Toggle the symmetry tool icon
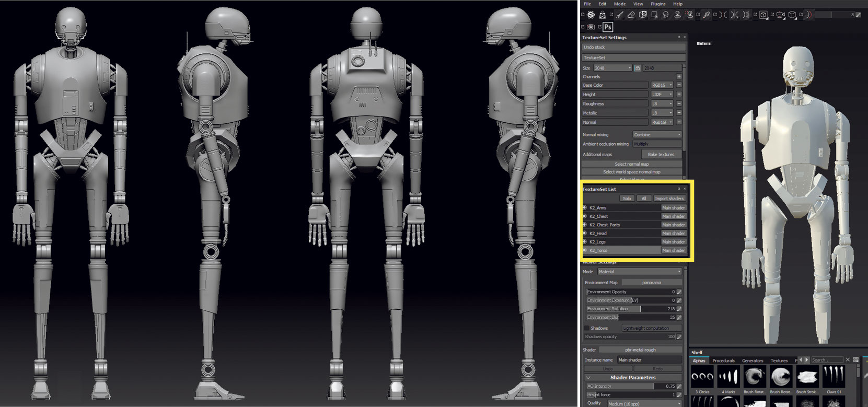868x407 pixels. pyautogui.click(x=723, y=15)
